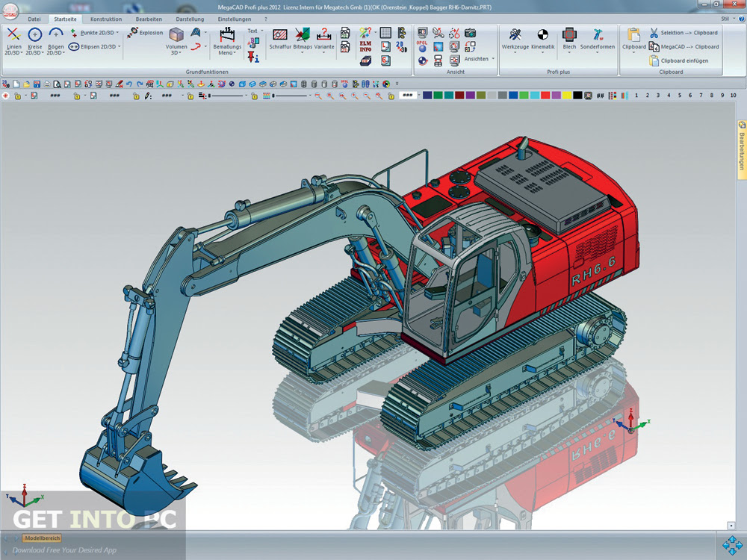Click the Variante icon

pyautogui.click(x=324, y=34)
